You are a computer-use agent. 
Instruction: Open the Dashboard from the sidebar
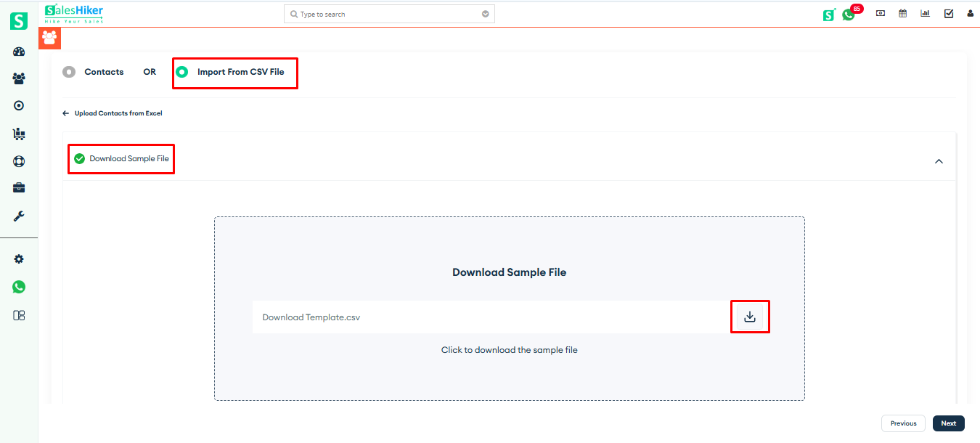click(x=18, y=51)
